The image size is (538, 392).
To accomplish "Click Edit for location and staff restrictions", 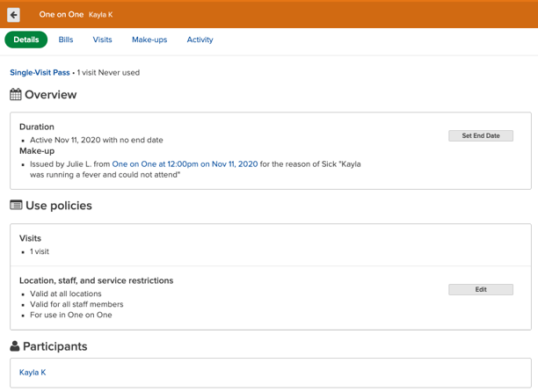I will click(x=481, y=289).
